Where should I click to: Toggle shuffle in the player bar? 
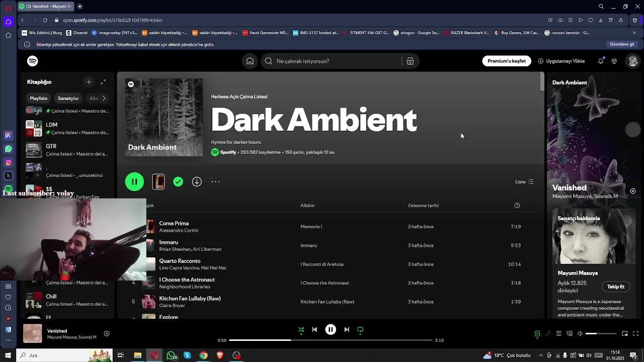pyautogui.click(x=301, y=330)
